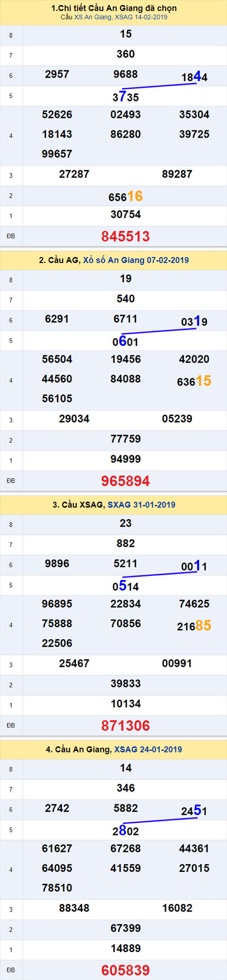Image resolution: width=227 pixels, height=980 pixels.
Task: Click number 2957 in first table
Action: click(57, 75)
